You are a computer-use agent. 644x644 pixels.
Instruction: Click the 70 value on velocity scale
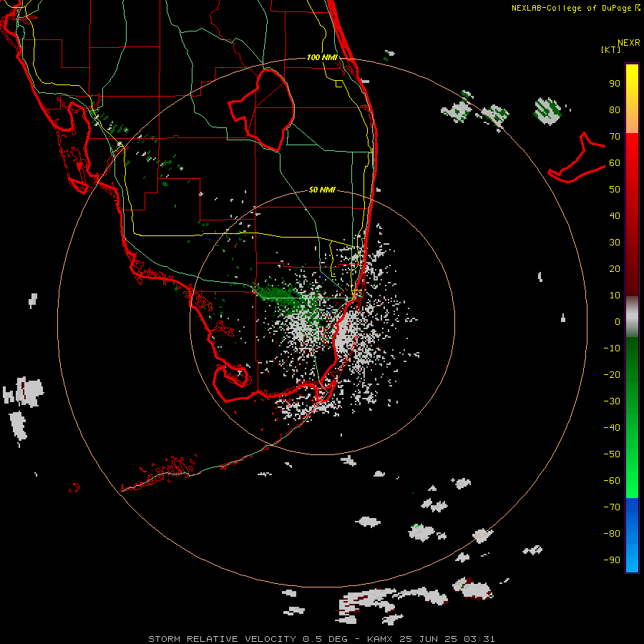coord(615,137)
